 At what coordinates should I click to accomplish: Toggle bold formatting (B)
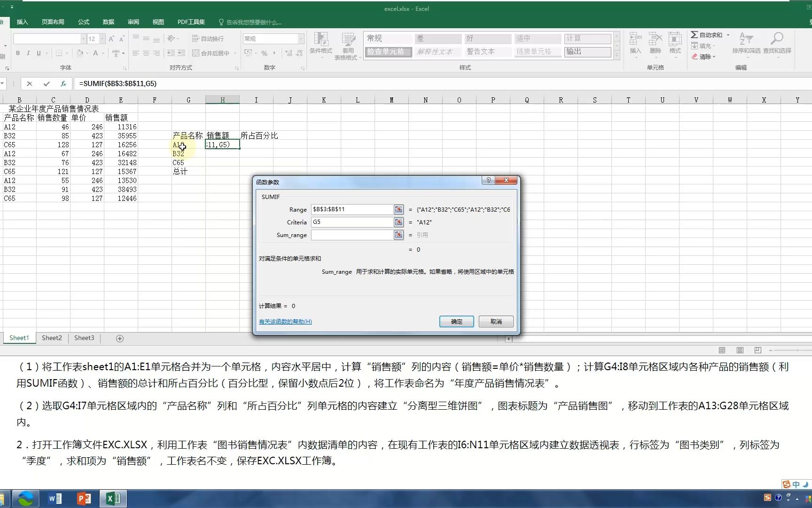point(18,53)
